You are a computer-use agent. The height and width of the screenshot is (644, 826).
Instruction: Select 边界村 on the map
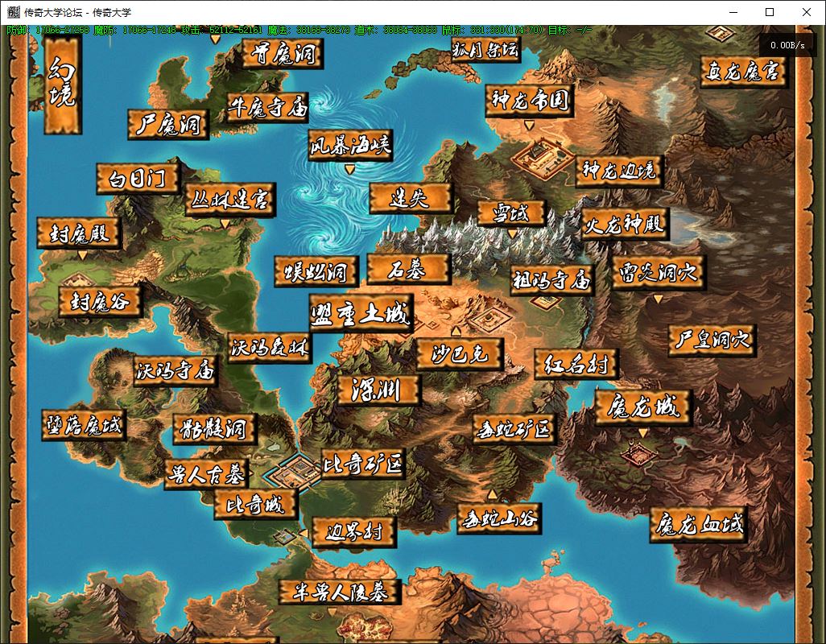[x=354, y=532]
